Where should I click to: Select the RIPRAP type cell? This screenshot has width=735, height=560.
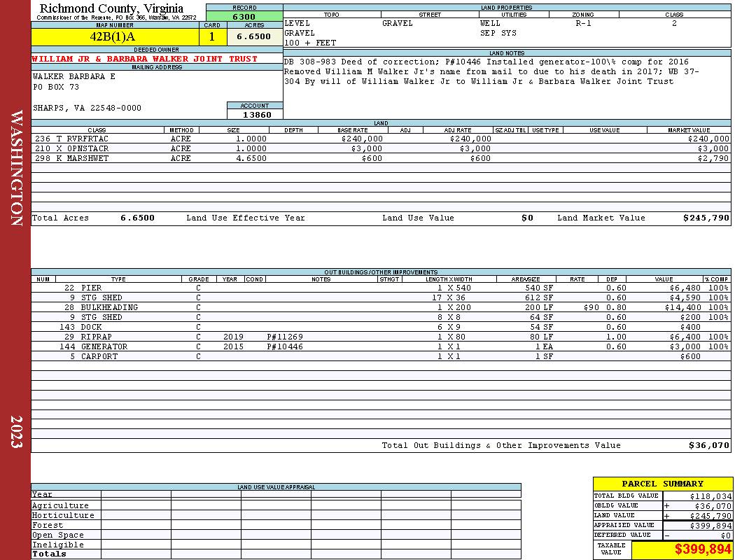96,337
